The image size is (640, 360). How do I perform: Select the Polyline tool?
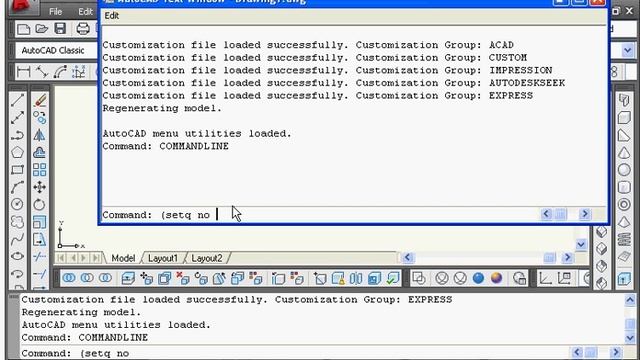pyautogui.click(x=17, y=135)
